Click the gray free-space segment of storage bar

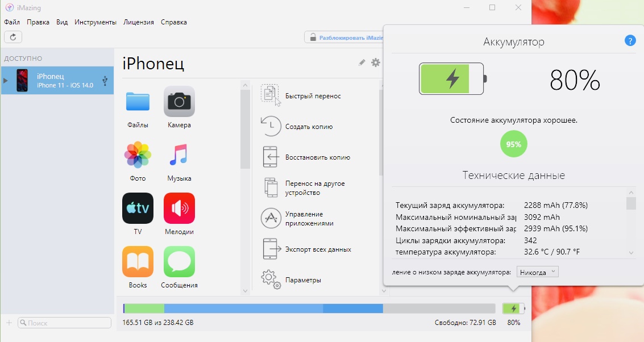tap(439, 308)
